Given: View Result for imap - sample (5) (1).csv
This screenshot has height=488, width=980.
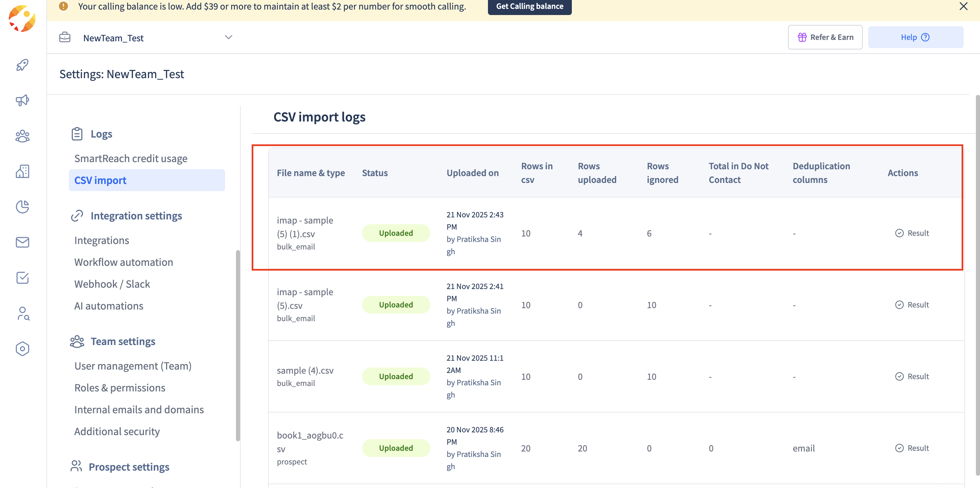Looking at the screenshot, I should [x=912, y=233].
